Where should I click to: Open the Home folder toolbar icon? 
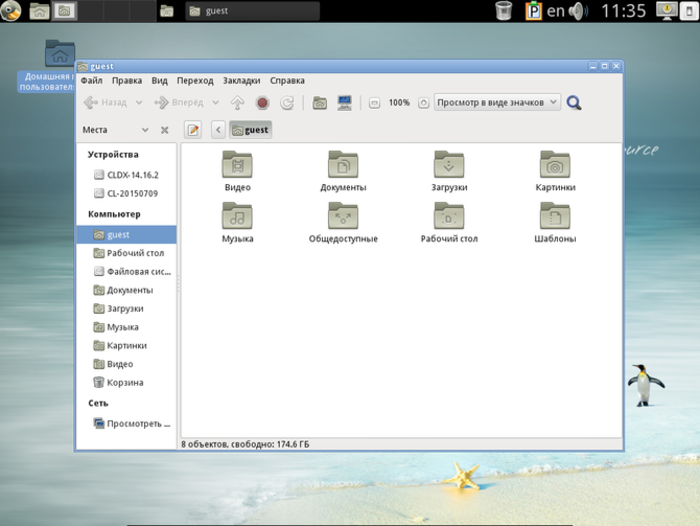(x=319, y=102)
